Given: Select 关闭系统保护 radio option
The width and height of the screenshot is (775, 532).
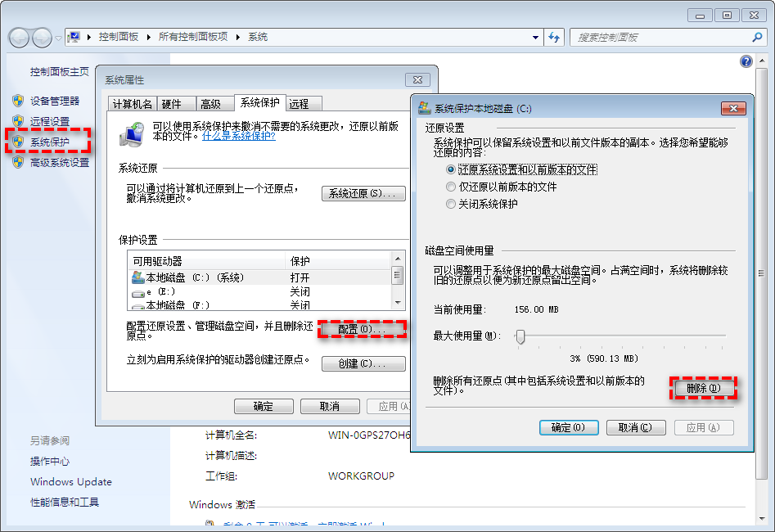Looking at the screenshot, I should coord(482,204).
